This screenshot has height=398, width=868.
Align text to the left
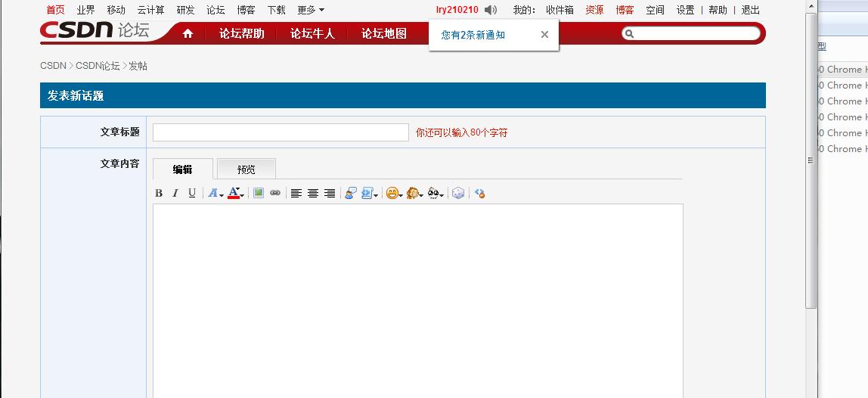[296, 193]
